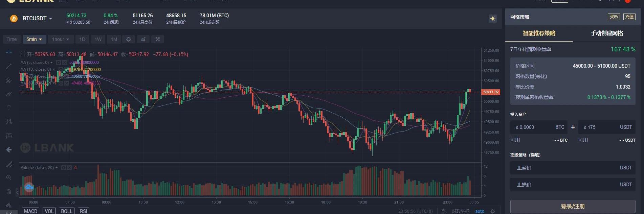Select the ruler measure tool

(x=9, y=164)
